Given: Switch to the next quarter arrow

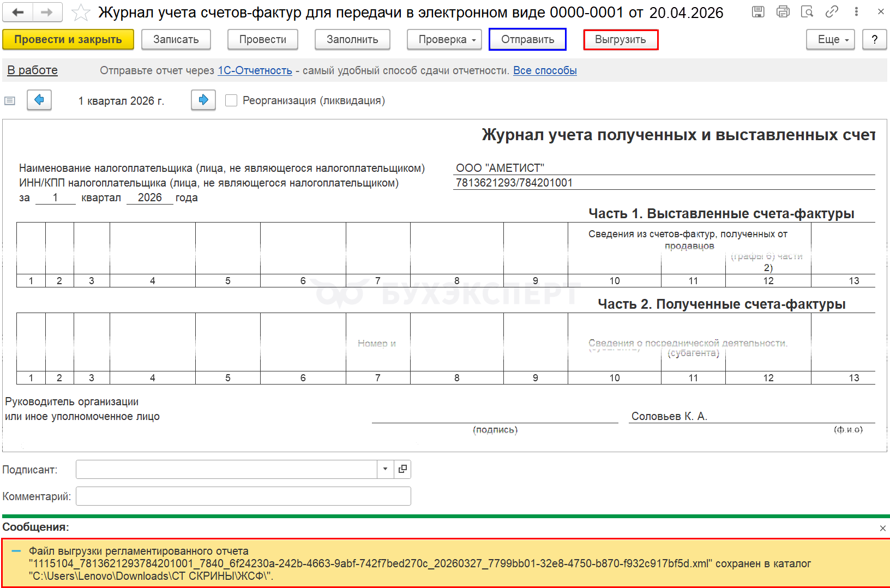Looking at the screenshot, I should pos(203,100).
